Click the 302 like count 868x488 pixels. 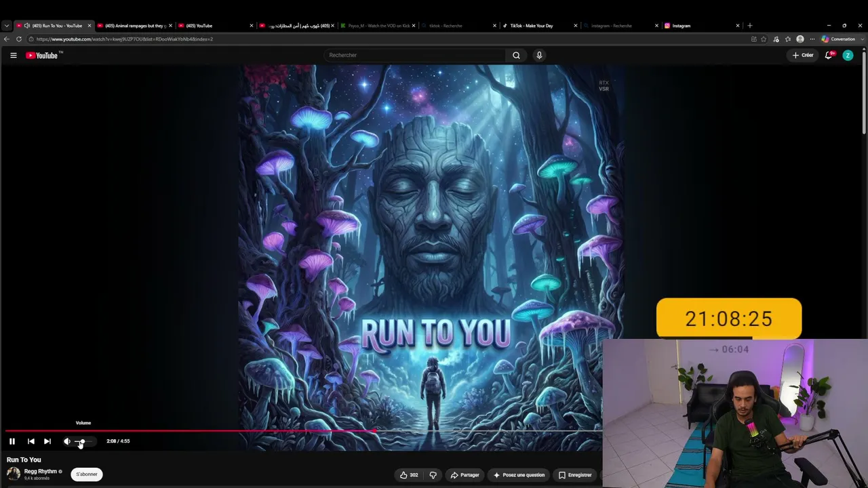[x=414, y=475]
